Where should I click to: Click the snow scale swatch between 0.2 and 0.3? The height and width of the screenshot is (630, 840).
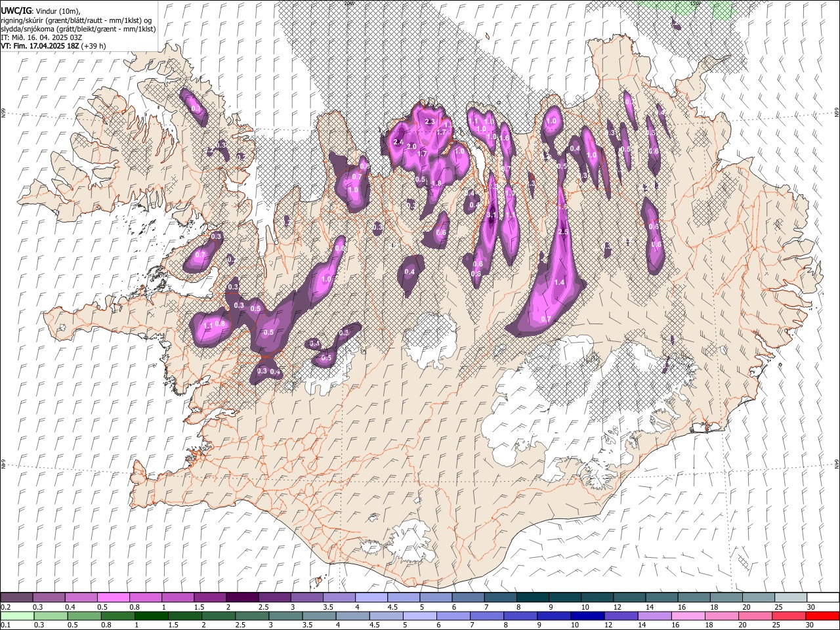pyautogui.click(x=17, y=597)
